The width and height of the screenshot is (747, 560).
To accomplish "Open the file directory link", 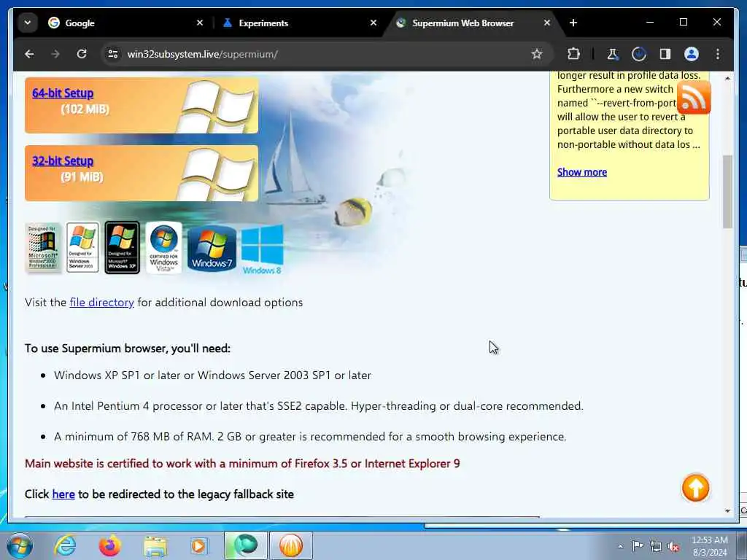I will (101, 303).
